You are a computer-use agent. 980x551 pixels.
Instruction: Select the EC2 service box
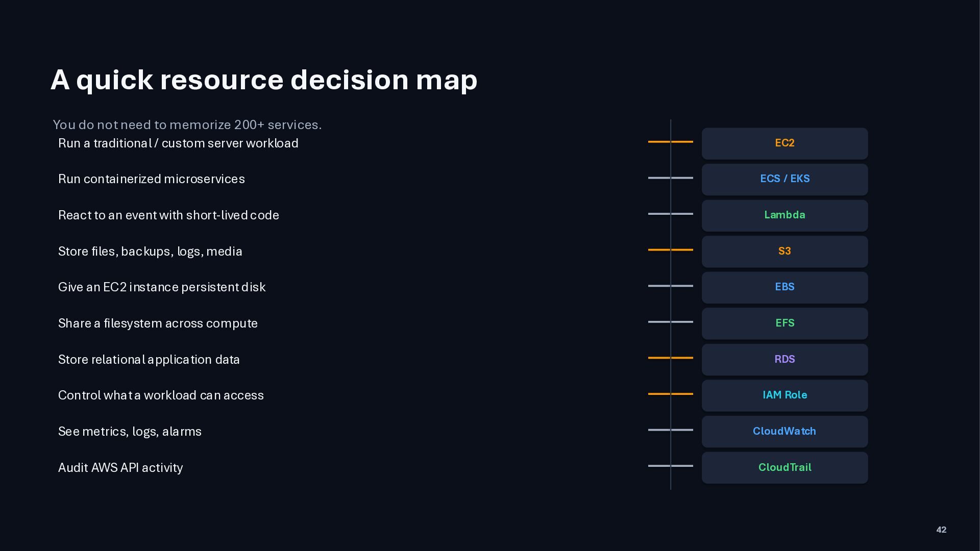tap(785, 143)
